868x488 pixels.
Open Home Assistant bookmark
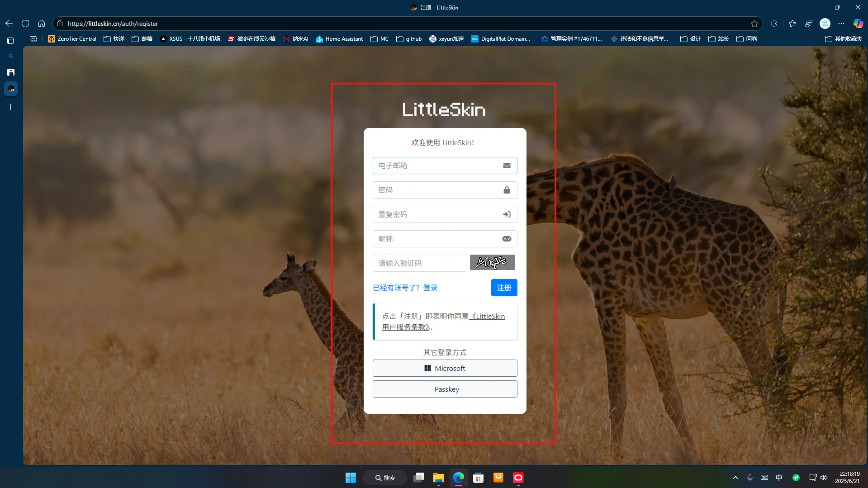339,39
